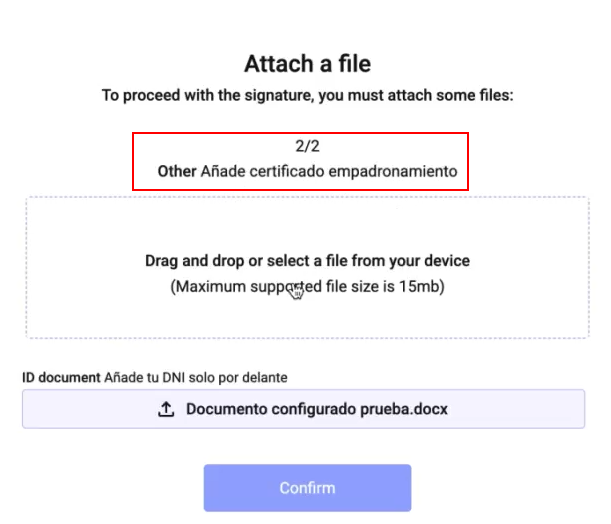
Task: Click the upload icon beside Documento configurado prueba.docx
Action: point(167,409)
